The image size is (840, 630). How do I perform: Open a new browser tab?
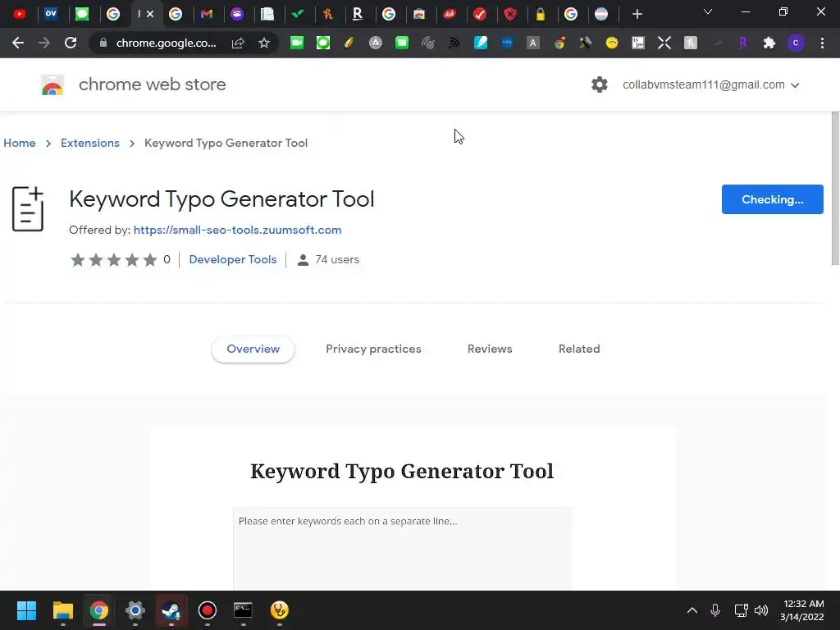point(637,14)
